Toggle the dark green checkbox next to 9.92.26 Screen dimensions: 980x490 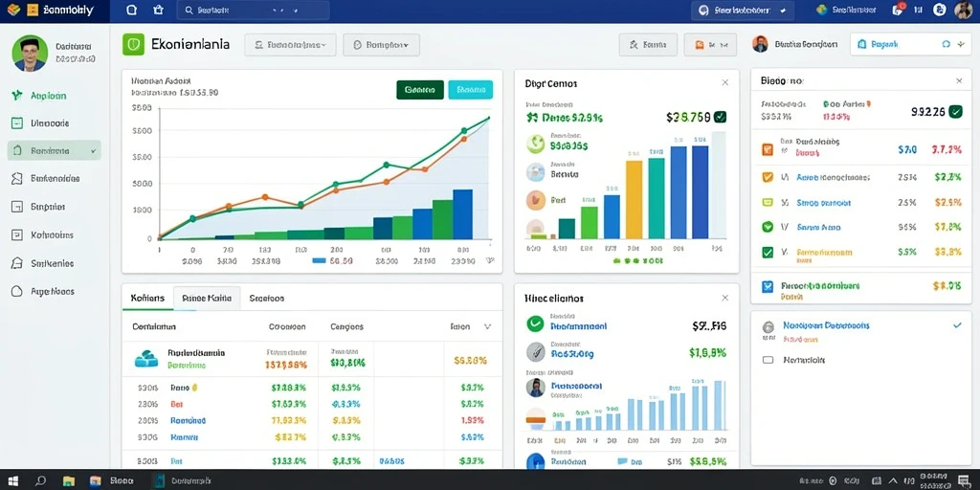coord(955,112)
